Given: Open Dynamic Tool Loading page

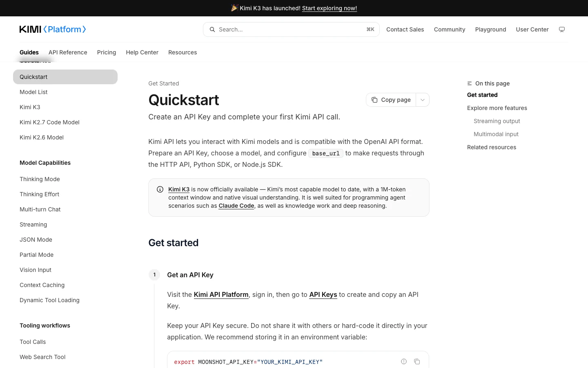Looking at the screenshot, I should tap(49, 300).
